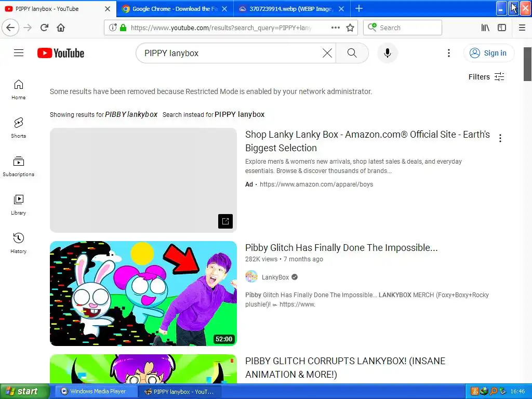Show site information icon in address bar
The image size is (532, 399).
113,28
